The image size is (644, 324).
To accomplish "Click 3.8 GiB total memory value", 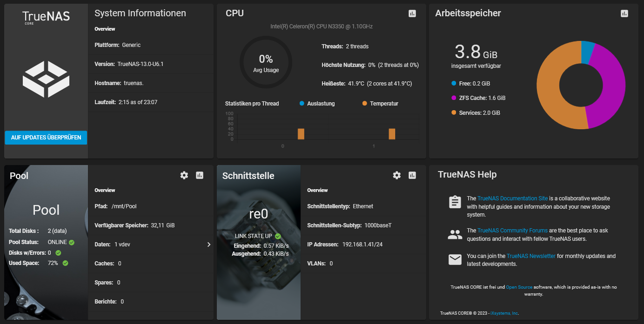I will click(476, 52).
